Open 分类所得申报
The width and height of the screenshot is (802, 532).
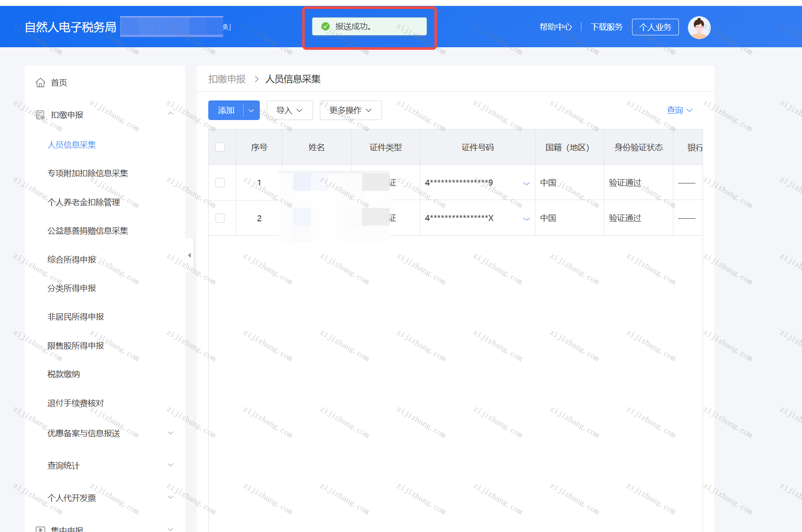click(x=72, y=288)
